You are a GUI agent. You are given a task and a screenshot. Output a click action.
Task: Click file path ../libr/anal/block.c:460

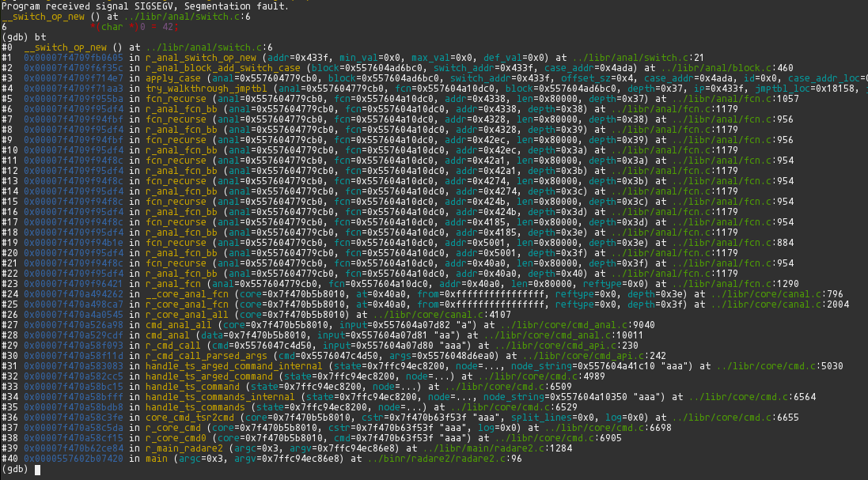pos(727,68)
